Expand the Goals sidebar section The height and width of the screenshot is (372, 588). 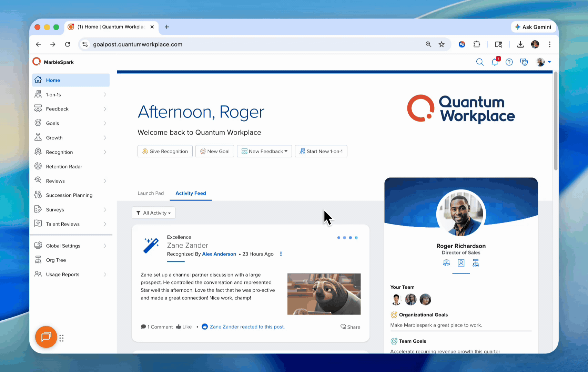[52, 123]
